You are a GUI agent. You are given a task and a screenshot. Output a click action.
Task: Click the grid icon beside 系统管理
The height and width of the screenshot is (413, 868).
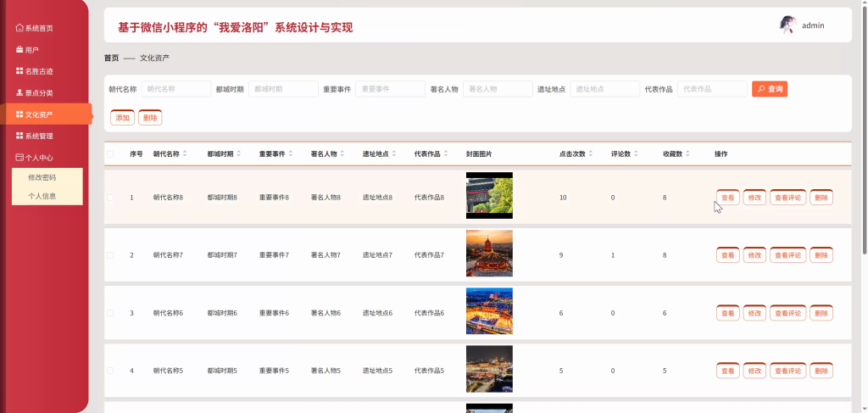pyautogui.click(x=19, y=136)
